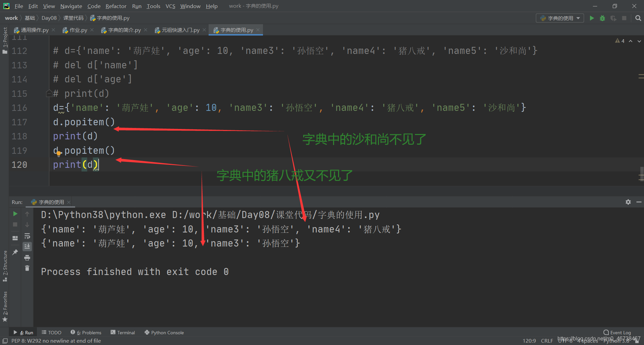The image size is (644, 345).
Task: Open the Python Console window
Action: click(164, 333)
